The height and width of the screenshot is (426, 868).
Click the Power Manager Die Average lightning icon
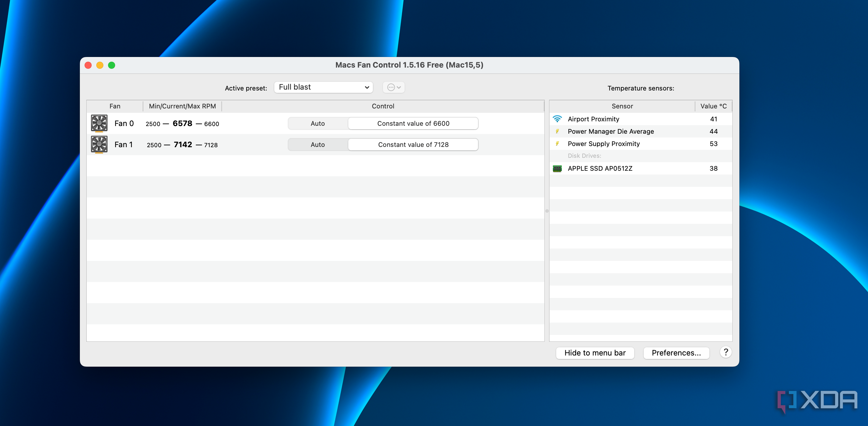(557, 131)
